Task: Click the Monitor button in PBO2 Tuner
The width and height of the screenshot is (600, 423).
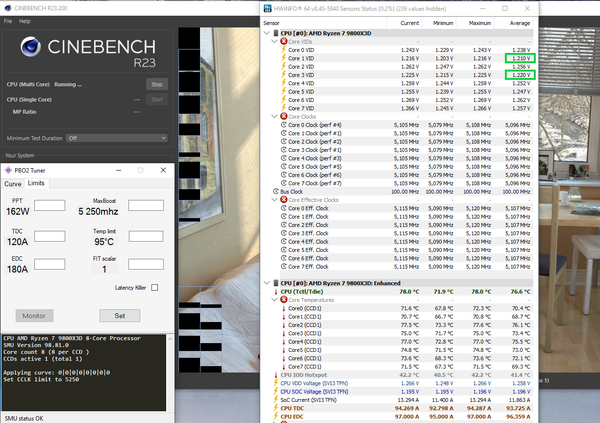Action: (x=34, y=316)
